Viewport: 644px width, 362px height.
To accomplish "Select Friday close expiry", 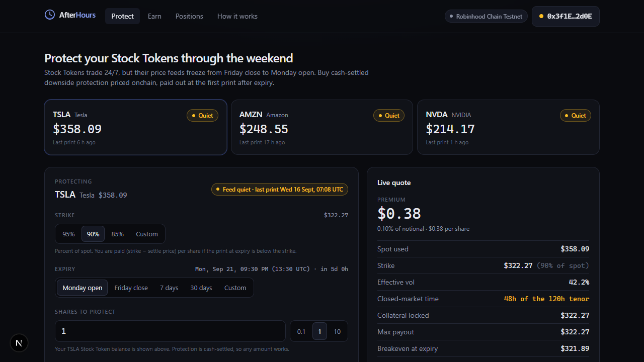I will point(131,288).
